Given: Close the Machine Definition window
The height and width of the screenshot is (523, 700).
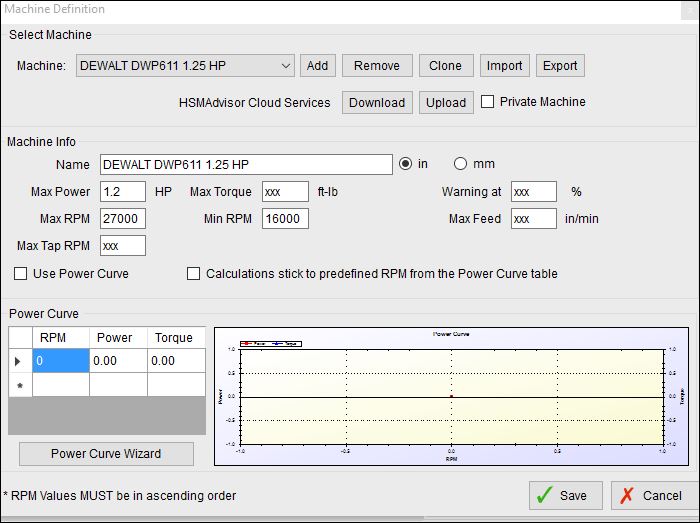Looking at the screenshot, I should [689, 11].
